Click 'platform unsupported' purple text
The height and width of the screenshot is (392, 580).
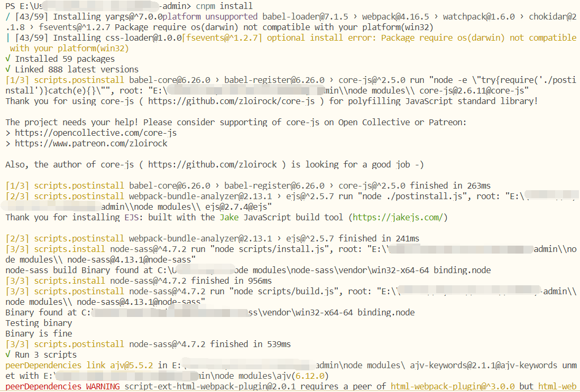(210, 16)
